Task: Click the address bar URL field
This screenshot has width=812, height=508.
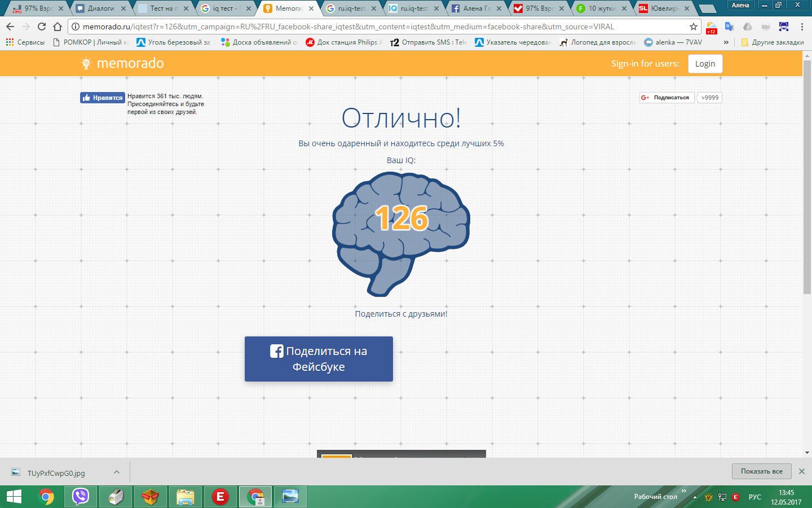Action: (x=383, y=27)
